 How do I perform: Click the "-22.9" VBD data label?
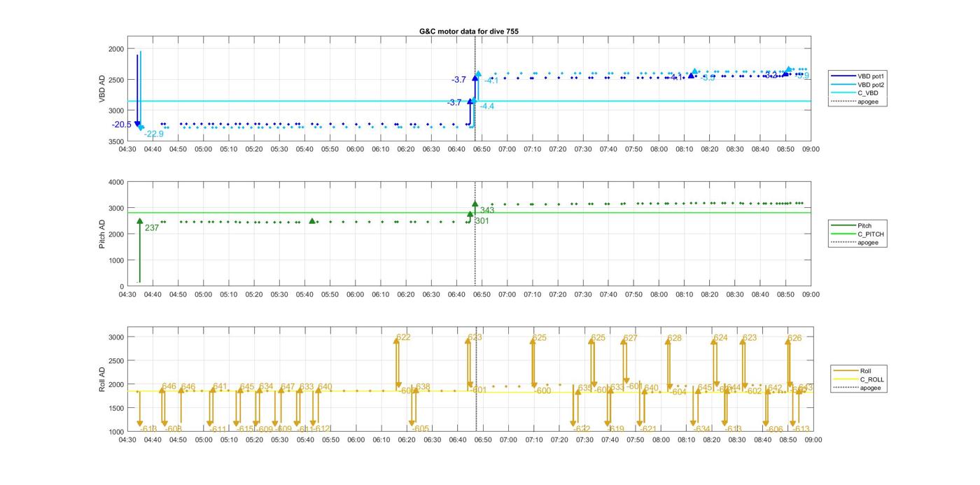(154, 134)
